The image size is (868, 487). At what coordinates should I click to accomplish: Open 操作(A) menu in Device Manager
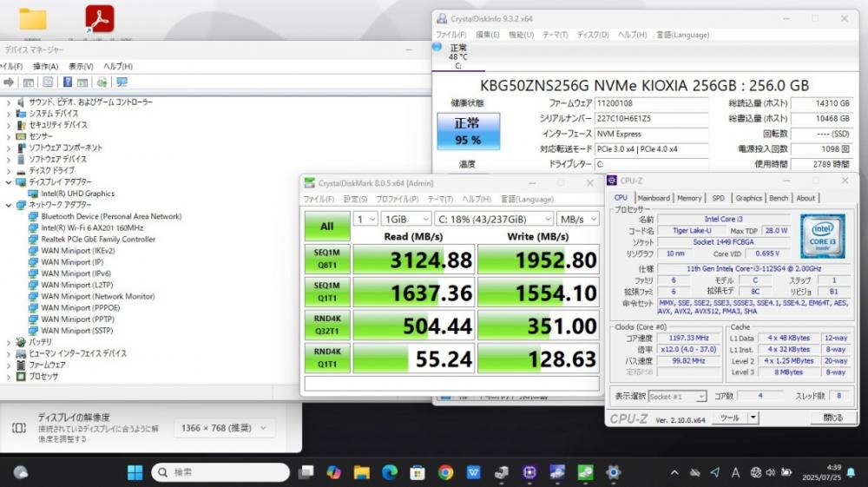pos(45,66)
